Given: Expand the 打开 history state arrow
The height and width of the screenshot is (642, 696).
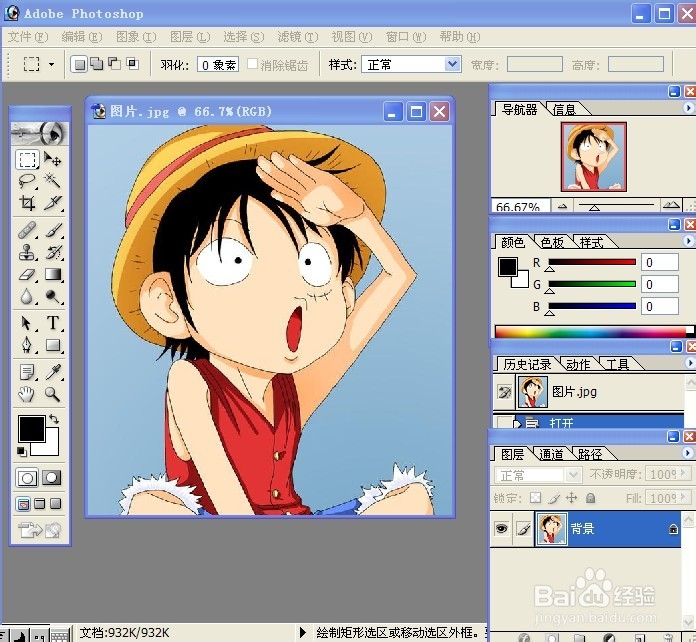Looking at the screenshot, I should point(517,424).
